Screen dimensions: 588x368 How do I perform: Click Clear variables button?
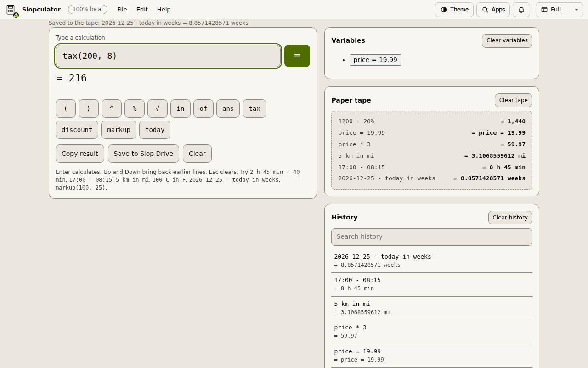507,40
